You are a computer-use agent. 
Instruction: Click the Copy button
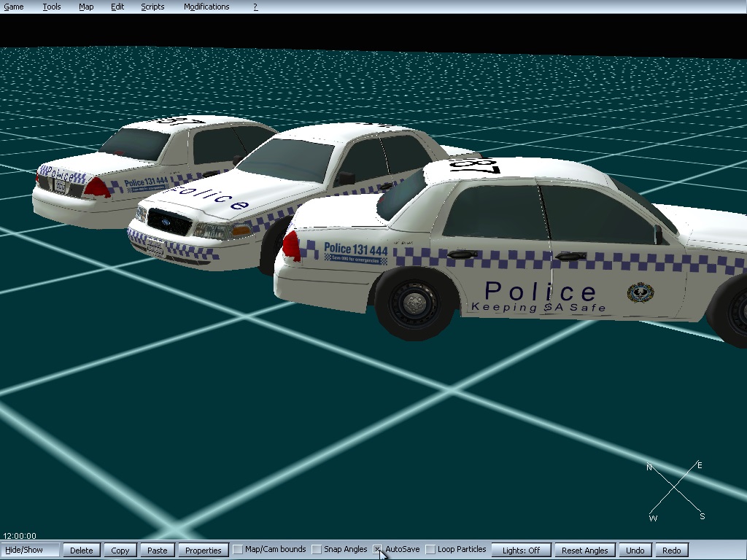tap(120, 550)
